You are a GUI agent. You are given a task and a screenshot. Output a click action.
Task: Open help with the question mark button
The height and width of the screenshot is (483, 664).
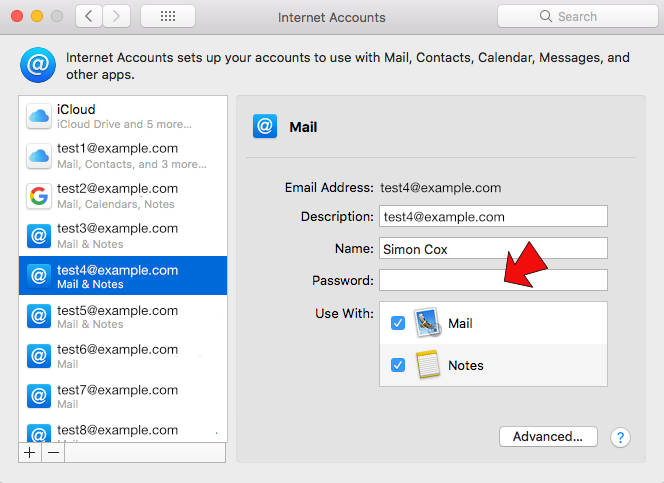pos(620,437)
